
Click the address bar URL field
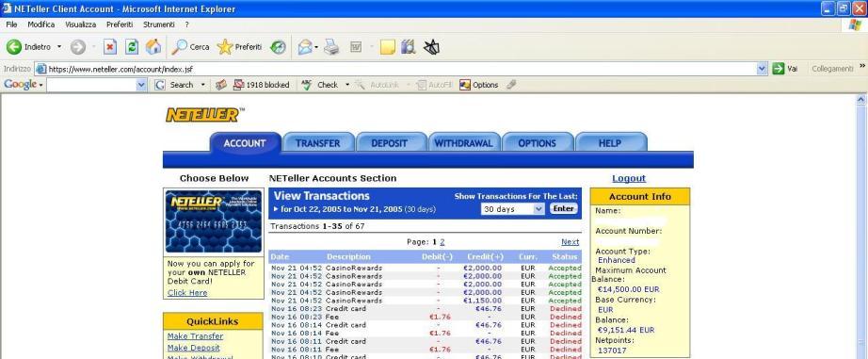click(x=395, y=69)
